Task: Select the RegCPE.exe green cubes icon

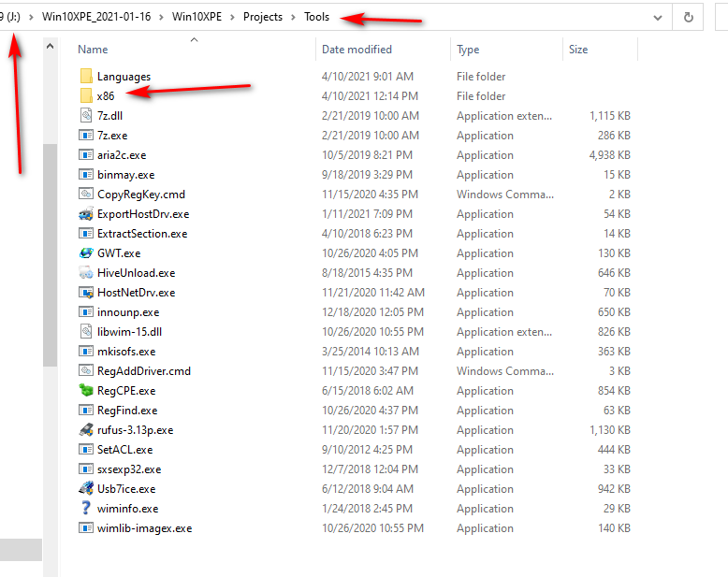Action: [x=86, y=390]
